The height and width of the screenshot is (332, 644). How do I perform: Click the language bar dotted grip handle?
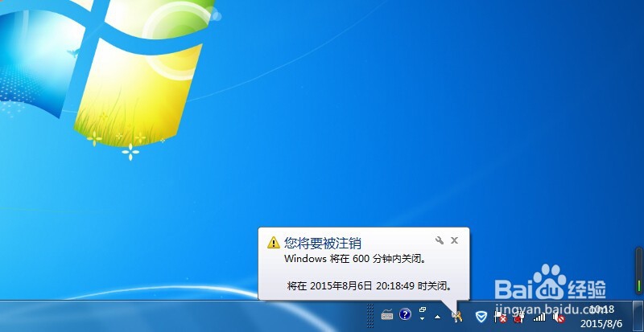pos(370,316)
